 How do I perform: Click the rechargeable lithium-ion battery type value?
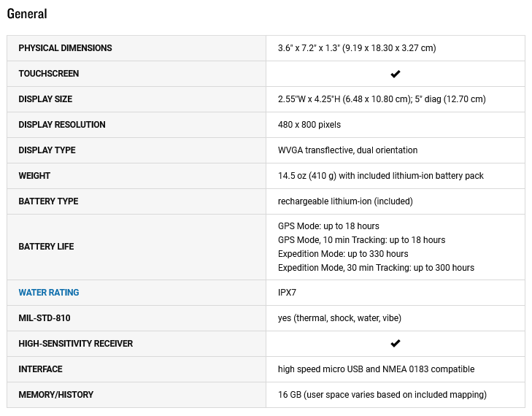pos(345,201)
